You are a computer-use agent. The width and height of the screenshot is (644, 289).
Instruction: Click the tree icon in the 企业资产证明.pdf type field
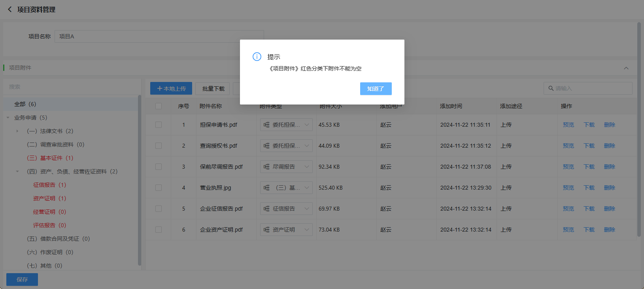[266, 230]
